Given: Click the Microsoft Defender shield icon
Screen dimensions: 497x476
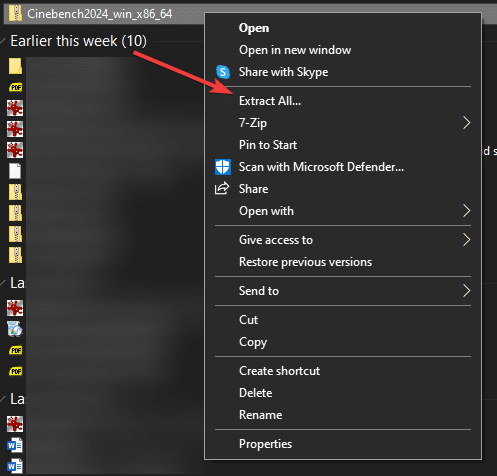Looking at the screenshot, I should pos(223,167).
